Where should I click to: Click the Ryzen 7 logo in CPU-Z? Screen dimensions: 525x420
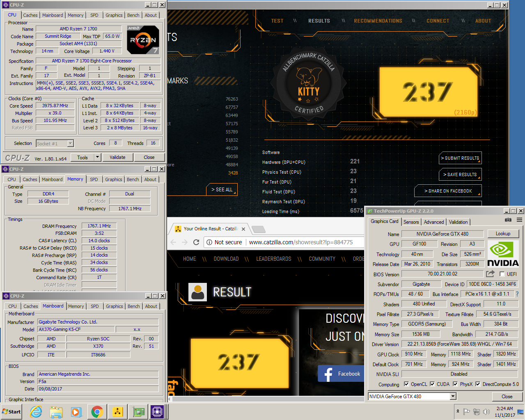(143, 40)
